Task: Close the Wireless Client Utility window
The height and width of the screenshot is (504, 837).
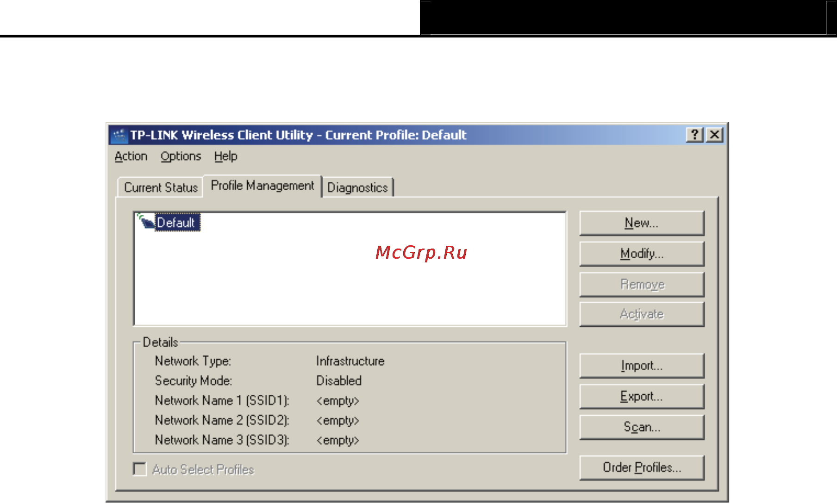Action: coord(715,135)
